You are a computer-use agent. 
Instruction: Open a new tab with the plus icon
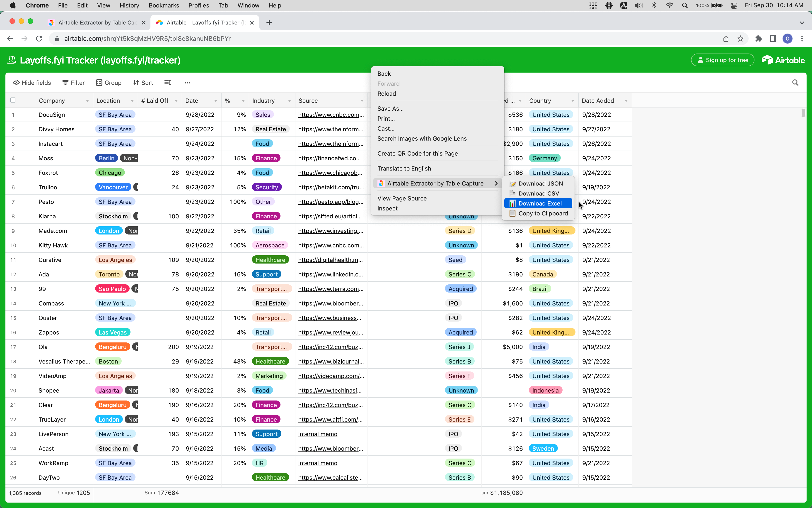pyautogui.click(x=269, y=22)
